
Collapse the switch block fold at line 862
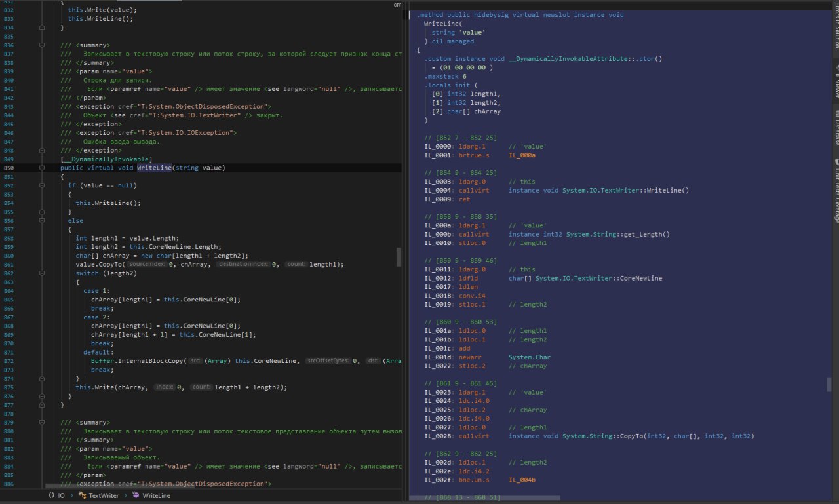tap(43, 273)
